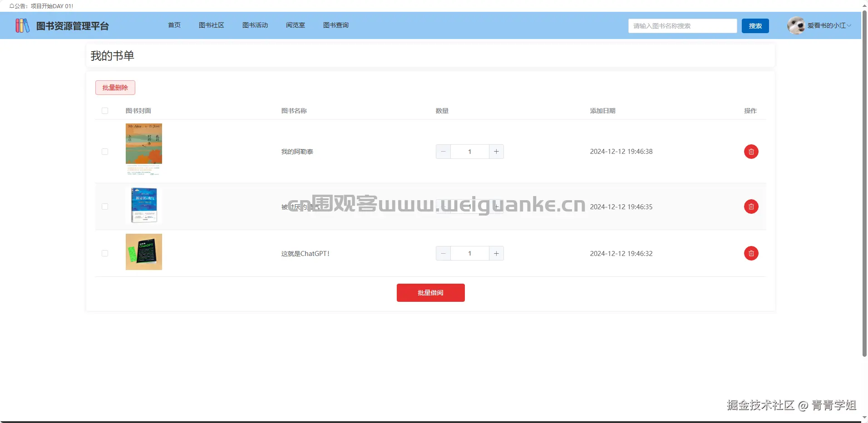Delete 这就是ChatGPT using its trash icon
Viewport: 868px width, 423px height.
(751, 253)
